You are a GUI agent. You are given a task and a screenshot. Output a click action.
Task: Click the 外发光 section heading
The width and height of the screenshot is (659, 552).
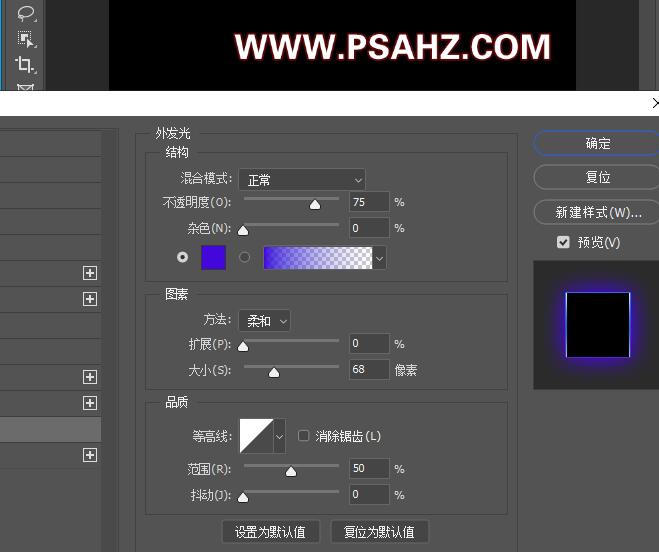click(x=173, y=133)
